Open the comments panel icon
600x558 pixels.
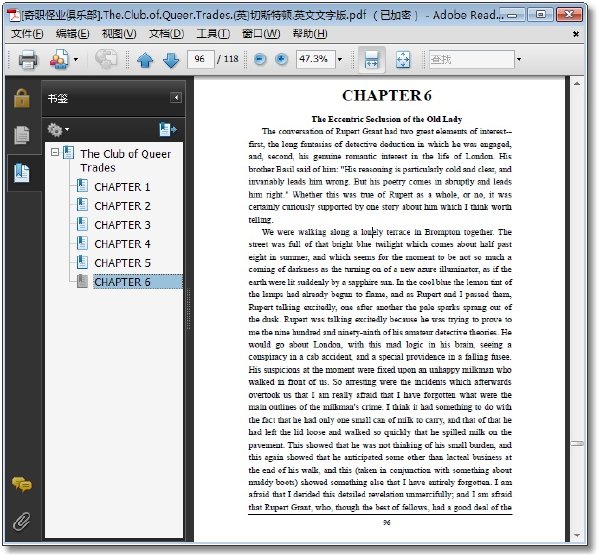(x=22, y=484)
